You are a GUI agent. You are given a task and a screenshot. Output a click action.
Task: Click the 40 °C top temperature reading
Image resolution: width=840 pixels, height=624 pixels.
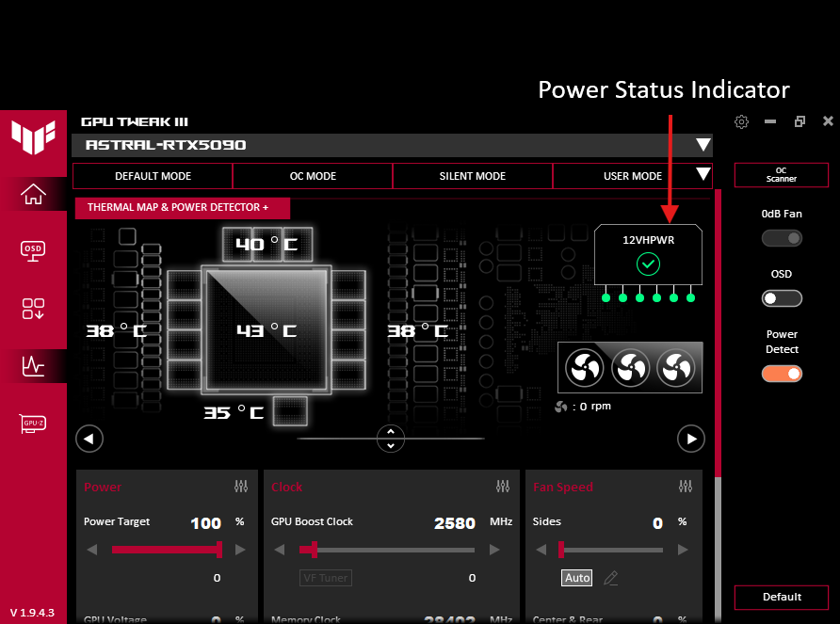[267, 245]
